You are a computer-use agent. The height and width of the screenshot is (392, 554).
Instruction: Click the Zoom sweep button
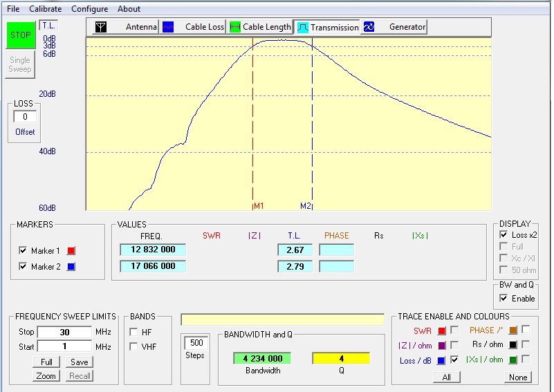pos(46,376)
